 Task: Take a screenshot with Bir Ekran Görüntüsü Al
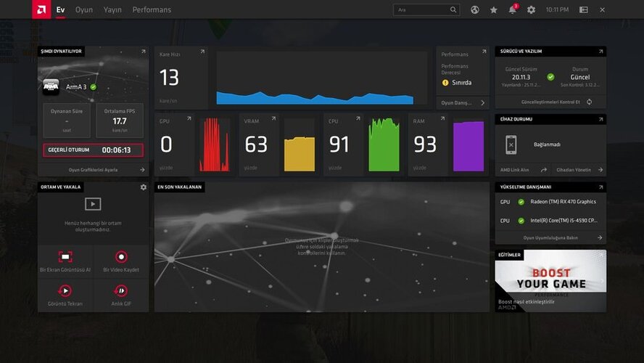pyautogui.click(x=65, y=261)
